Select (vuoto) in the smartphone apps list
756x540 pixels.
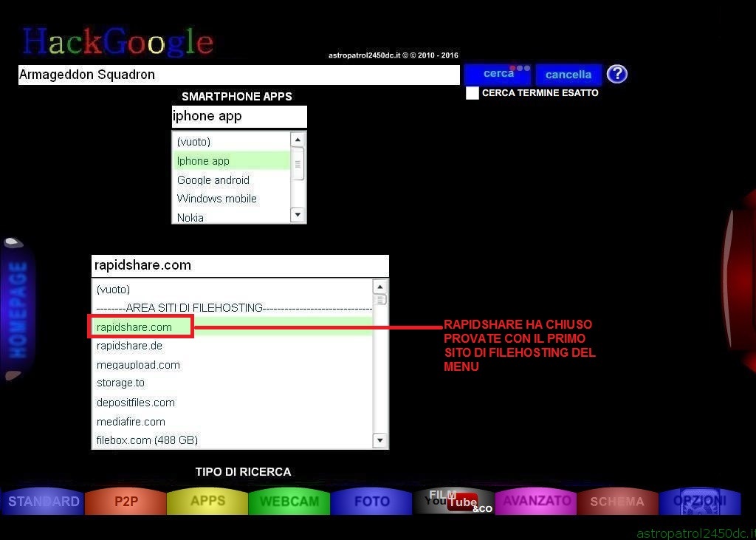point(231,142)
